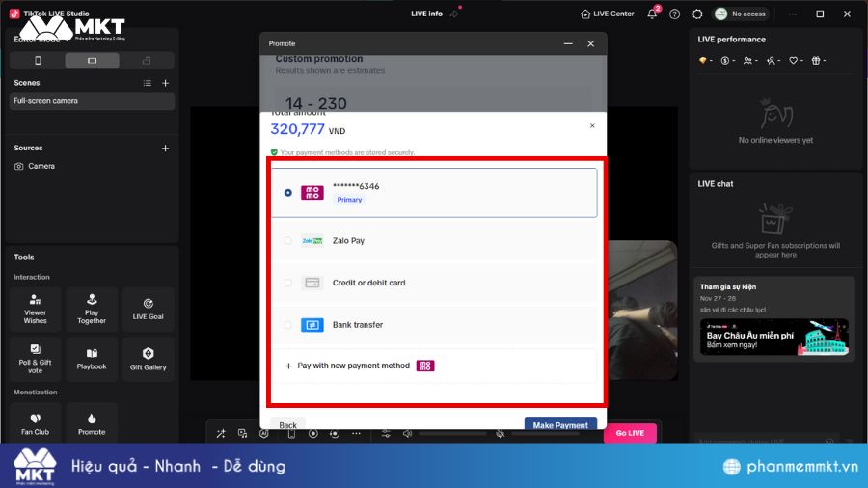
Task: Click the diamonds metric icon
Action: pyautogui.click(x=705, y=61)
